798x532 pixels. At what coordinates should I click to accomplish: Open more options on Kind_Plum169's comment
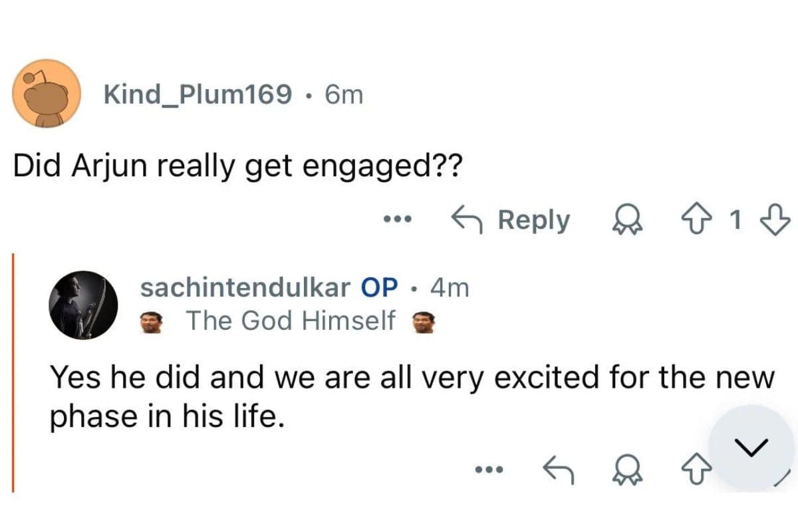[x=398, y=219]
